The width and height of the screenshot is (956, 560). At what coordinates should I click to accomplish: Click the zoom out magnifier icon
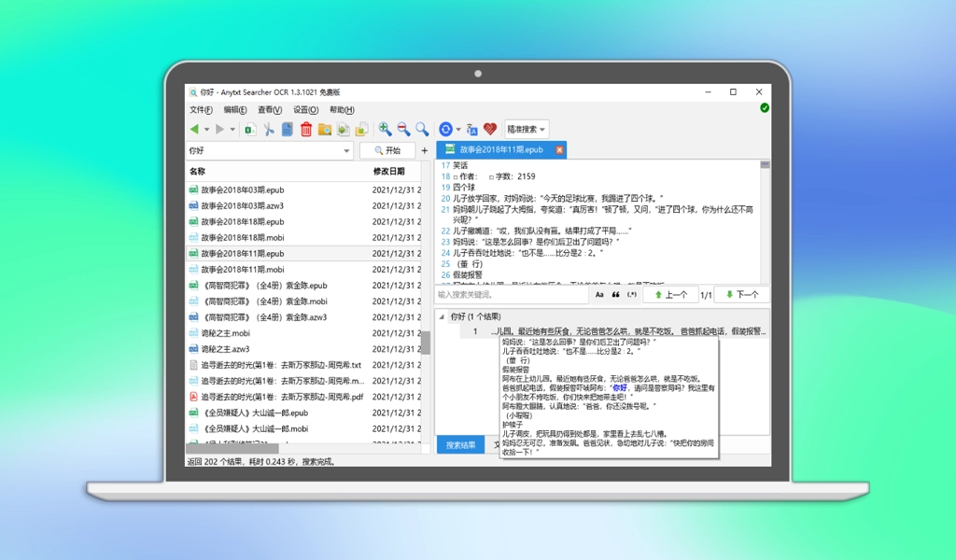(403, 129)
